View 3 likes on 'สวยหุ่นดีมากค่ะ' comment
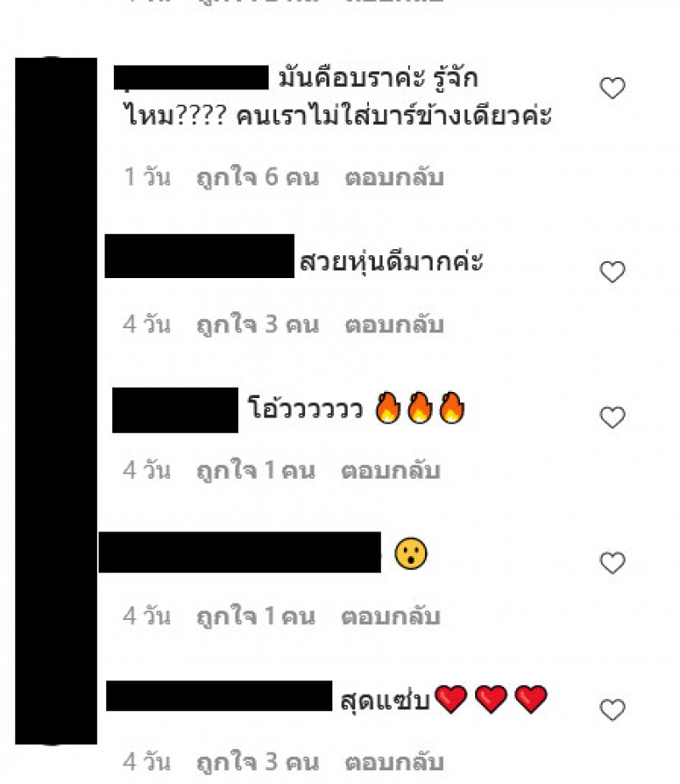Viewport: 680px width, 784px height. [x=258, y=325]
